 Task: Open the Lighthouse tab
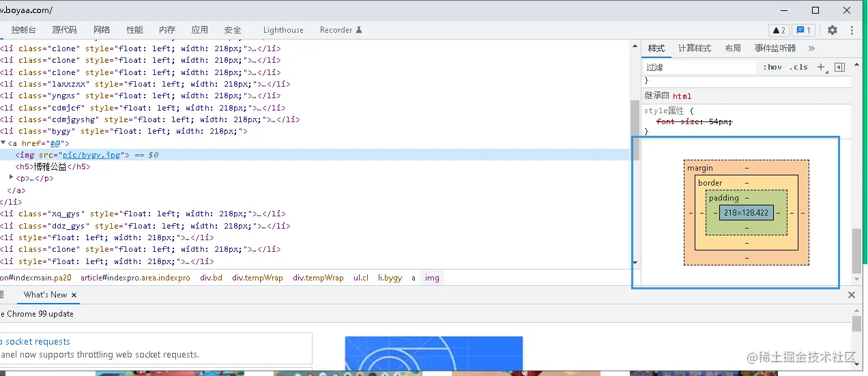(283, 30)
